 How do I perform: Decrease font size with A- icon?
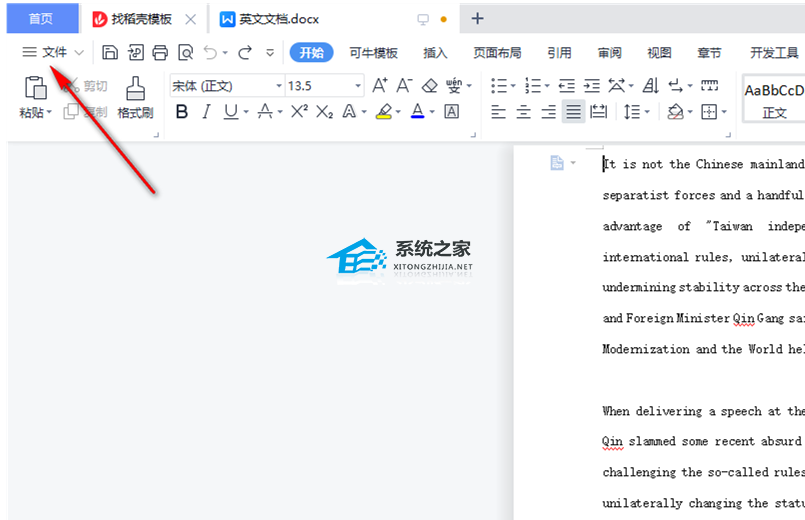click(404, 85)
